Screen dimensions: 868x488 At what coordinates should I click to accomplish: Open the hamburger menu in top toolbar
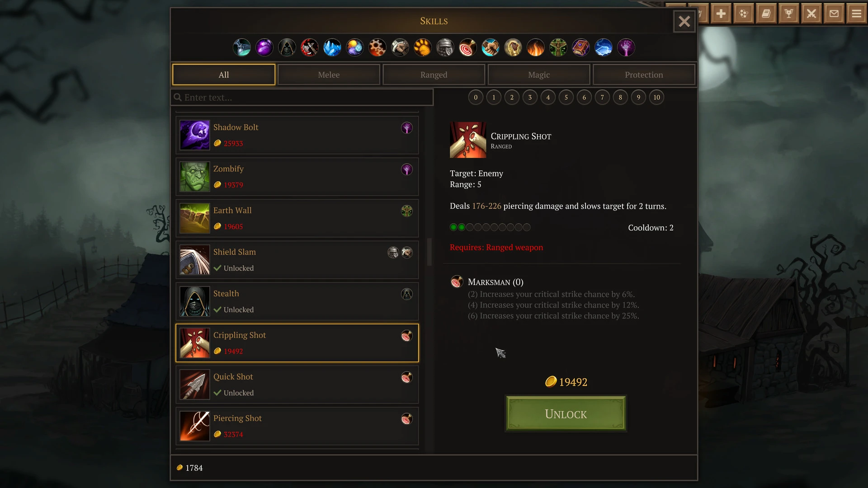[857, 14]
